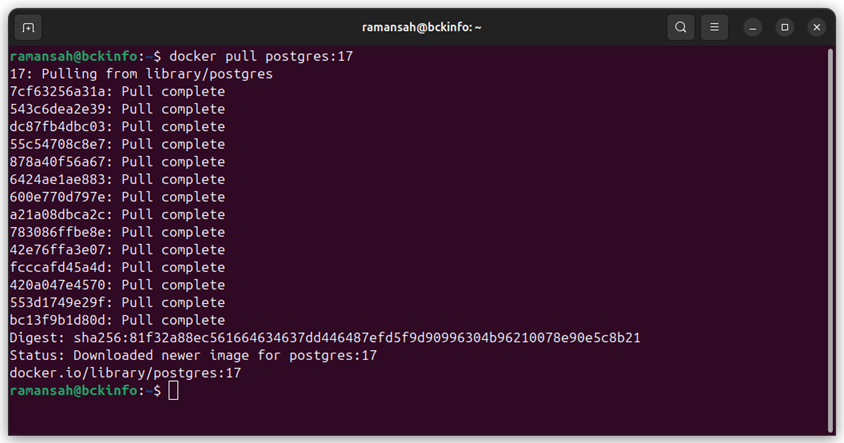Viewport: 844px width, 443px height.
Task: Open the hamburger menu
Action: (714, 27)
